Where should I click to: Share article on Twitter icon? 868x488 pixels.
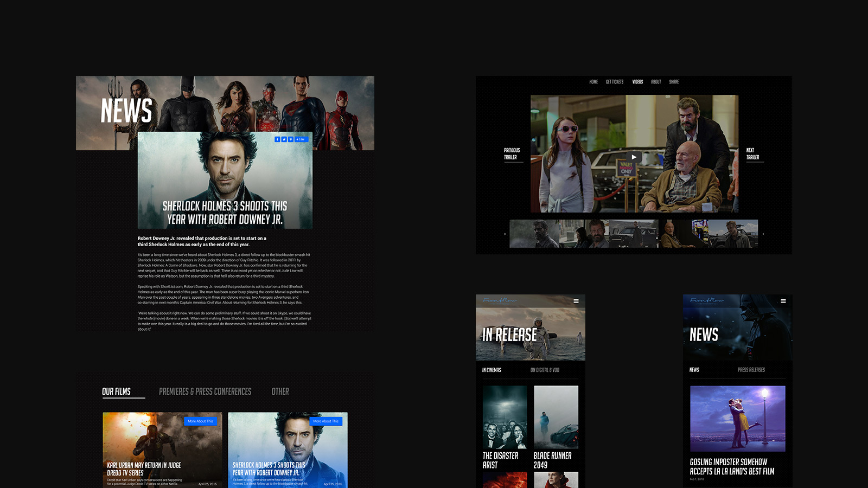(x=284, y=139)
